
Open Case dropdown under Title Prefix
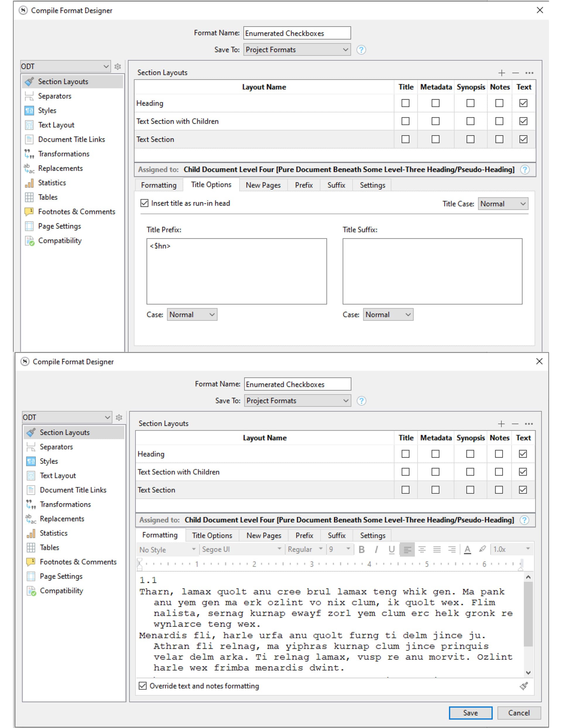(192, 314)
